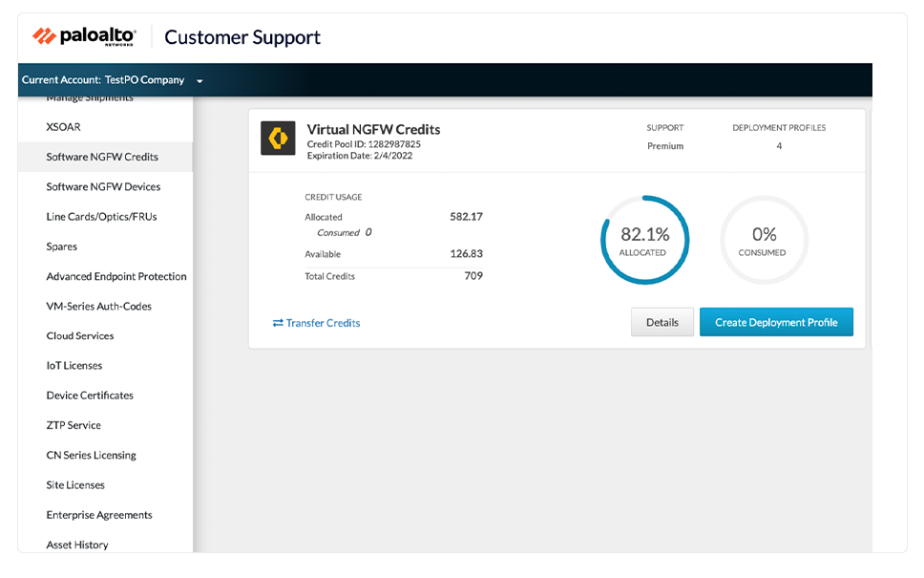Image resolution: width=924 pixels, height=578 pixels.
Task: Open Cloud Services from sidebar
Action: [x=80, y=336]
